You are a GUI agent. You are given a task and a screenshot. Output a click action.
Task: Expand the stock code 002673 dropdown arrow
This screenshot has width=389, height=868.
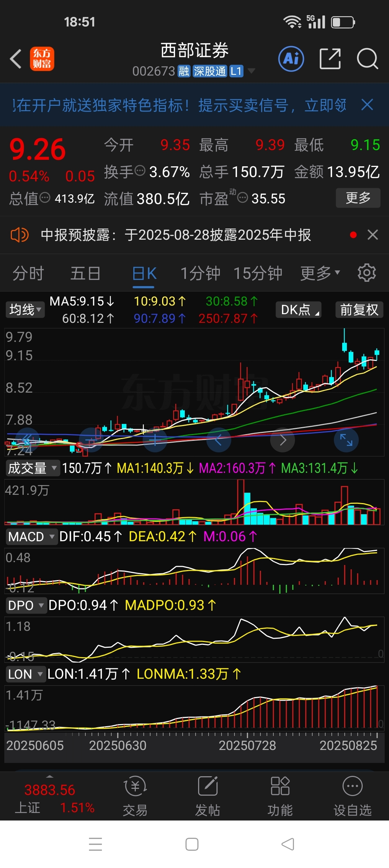pos(251,71)
